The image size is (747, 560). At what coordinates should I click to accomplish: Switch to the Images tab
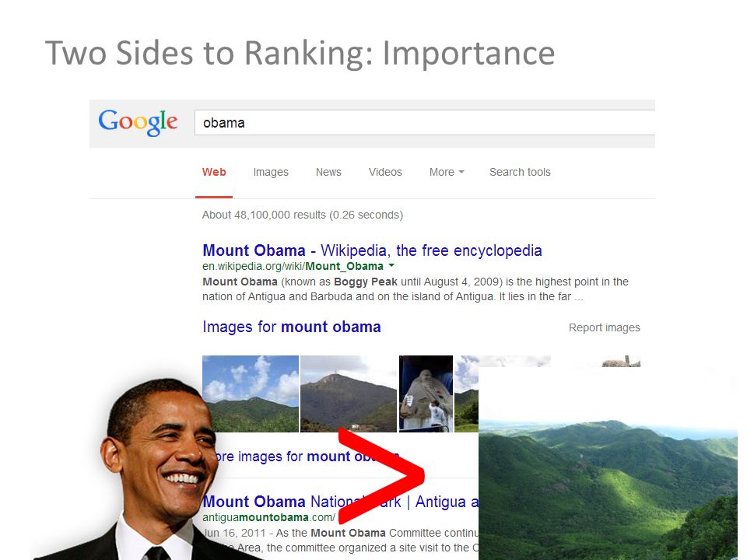click(271, 172)
